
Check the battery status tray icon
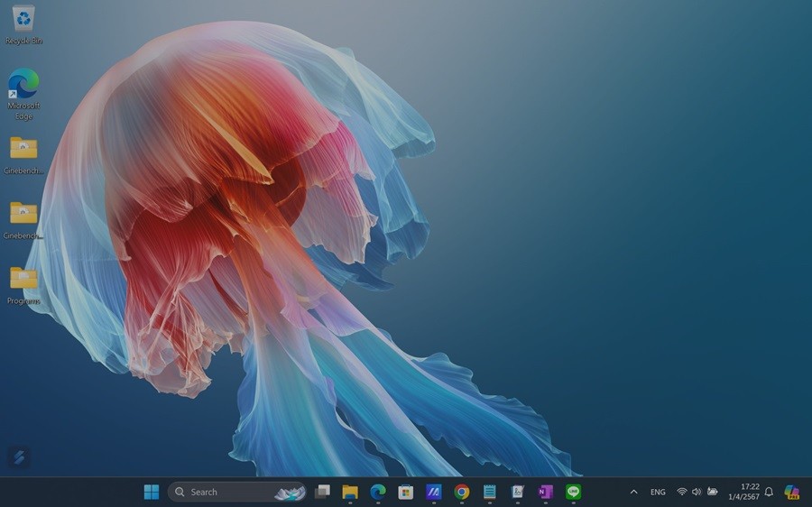click(713, 492)
